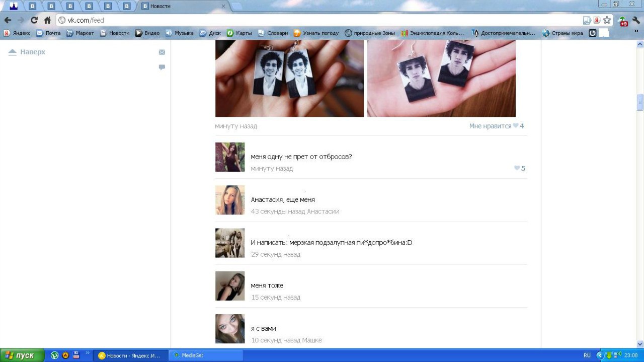Switch to Новости - Яндекс taskbar window
This screenshot has height=362, width=644.
point(131,355)
